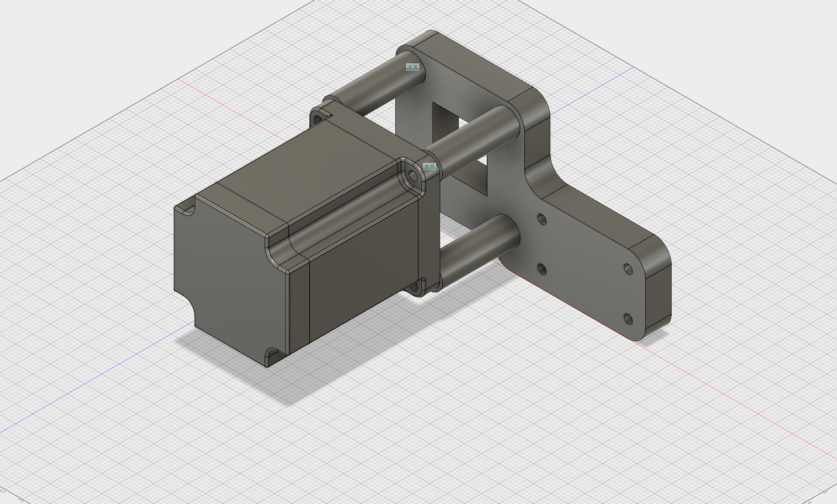The width and height of the screenshot is (837, 504).
Task: Select the upper-right mounting hole near the bracket end
Action: click(x=628, y=269)
